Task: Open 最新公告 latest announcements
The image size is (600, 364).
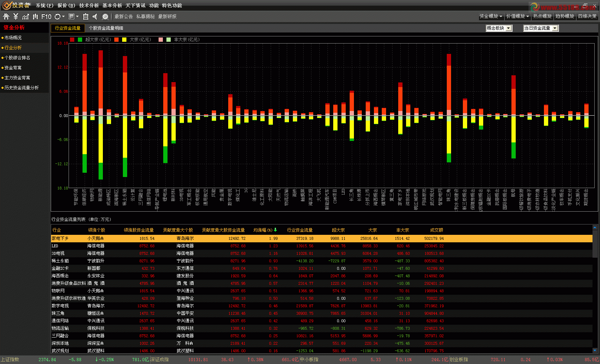Action: click(124, 16)
